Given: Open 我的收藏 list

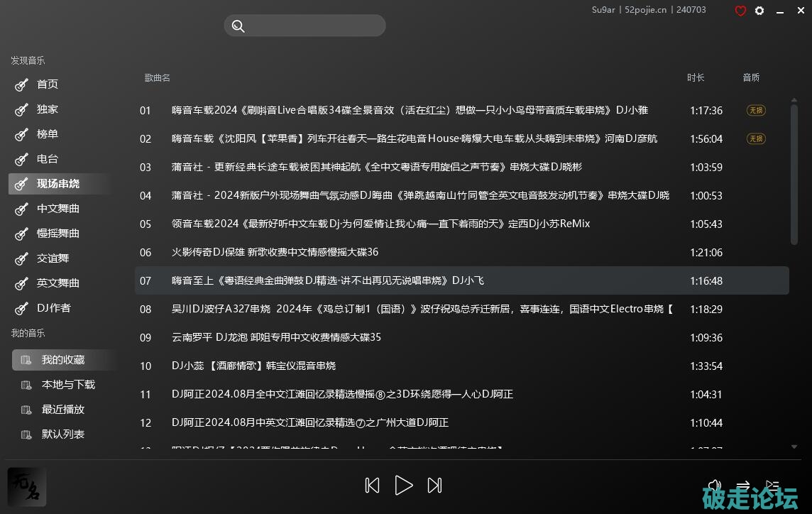Looking at the screenshot, I should click(x=62, y=360).
